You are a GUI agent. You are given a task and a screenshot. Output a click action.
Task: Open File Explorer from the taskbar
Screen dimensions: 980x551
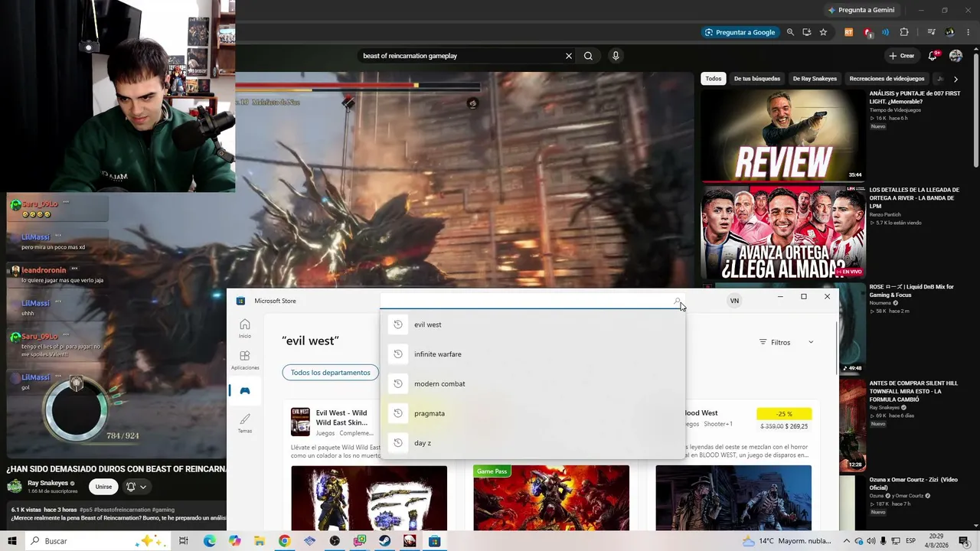260,541
